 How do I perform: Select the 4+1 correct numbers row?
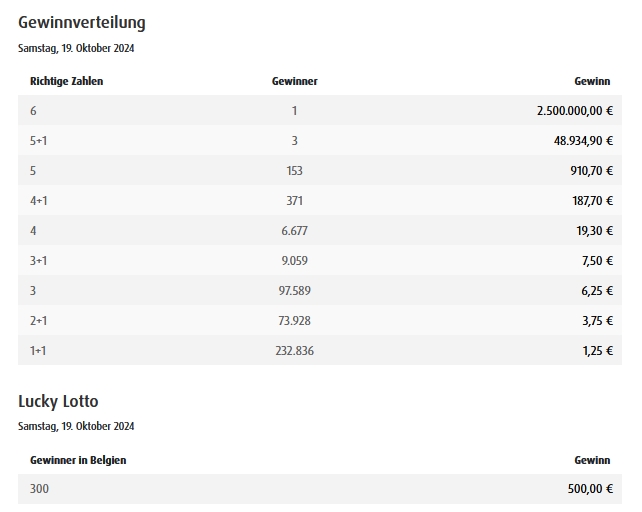(x=320, y=200)
